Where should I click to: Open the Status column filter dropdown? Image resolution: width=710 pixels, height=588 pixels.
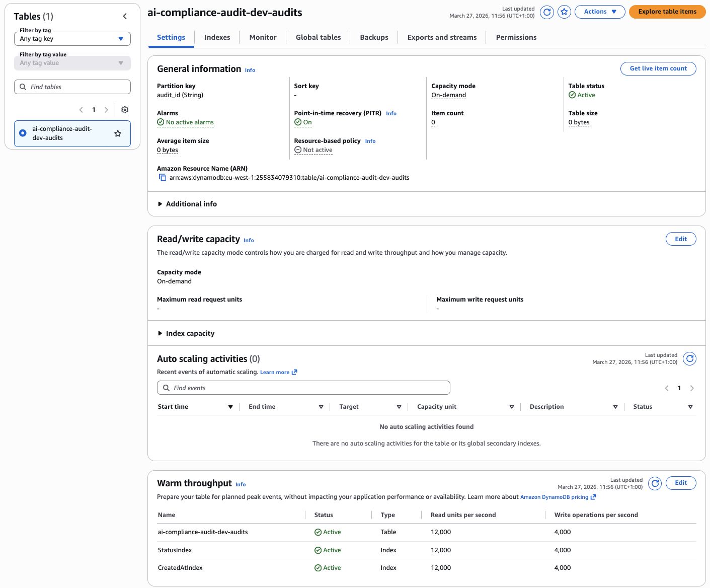[x=690, y=406]
